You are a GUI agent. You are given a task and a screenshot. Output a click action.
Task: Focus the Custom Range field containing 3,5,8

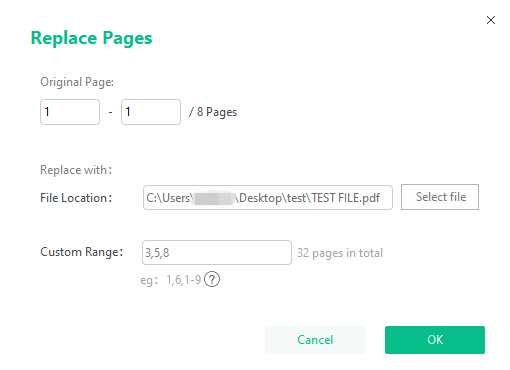pyautogui.click(x=217, y=253)
